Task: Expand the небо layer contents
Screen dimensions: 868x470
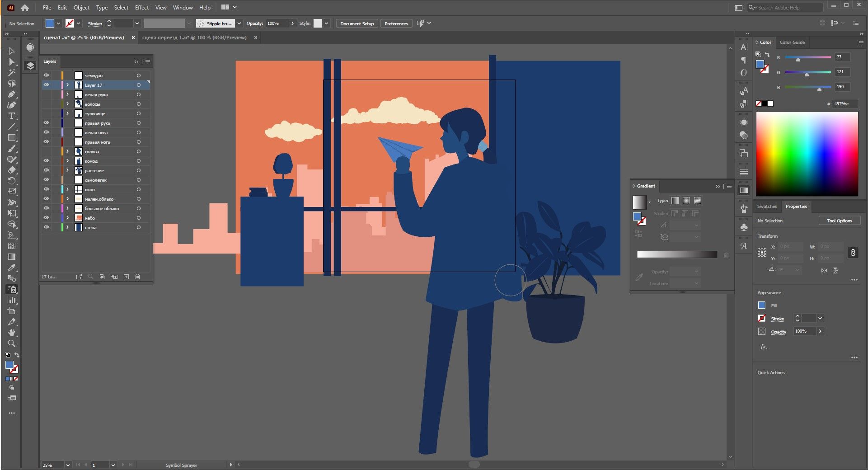Action: tap(68, 218)
